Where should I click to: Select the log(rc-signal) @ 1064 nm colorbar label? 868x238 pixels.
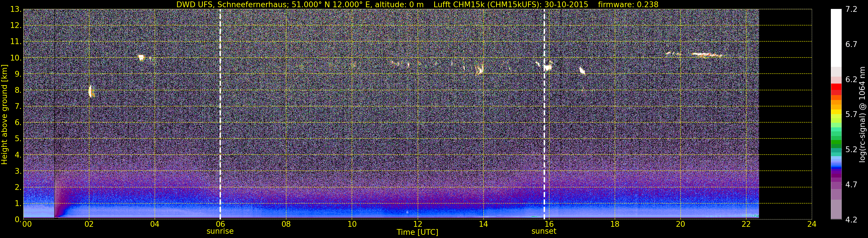(x=862, y=114)
